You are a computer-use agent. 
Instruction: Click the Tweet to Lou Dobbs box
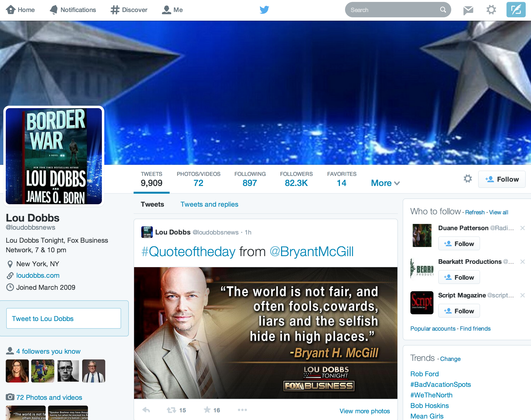(63, 318)
